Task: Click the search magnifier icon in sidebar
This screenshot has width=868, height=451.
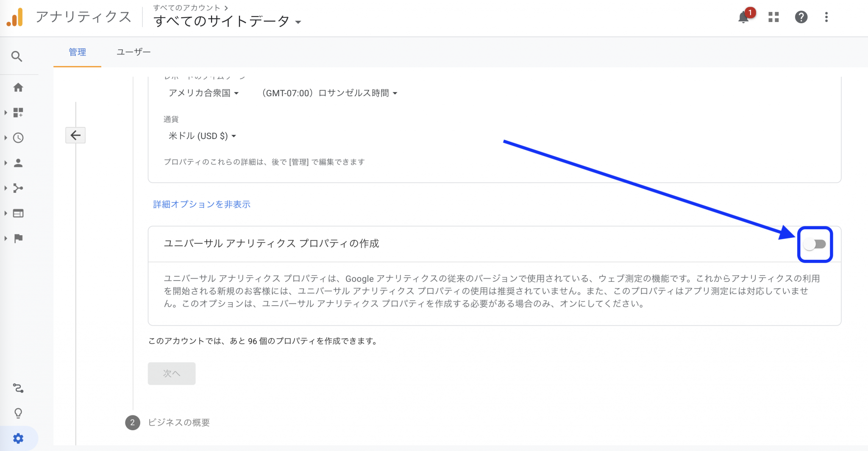Action: pyautogui.click(x=17, y=56)
